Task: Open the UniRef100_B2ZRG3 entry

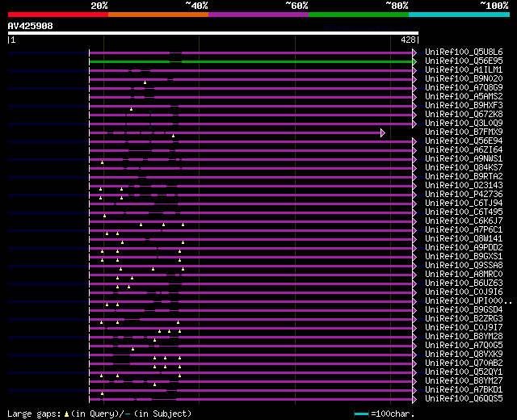Action: pyautogui.click(x=464, y=319)
